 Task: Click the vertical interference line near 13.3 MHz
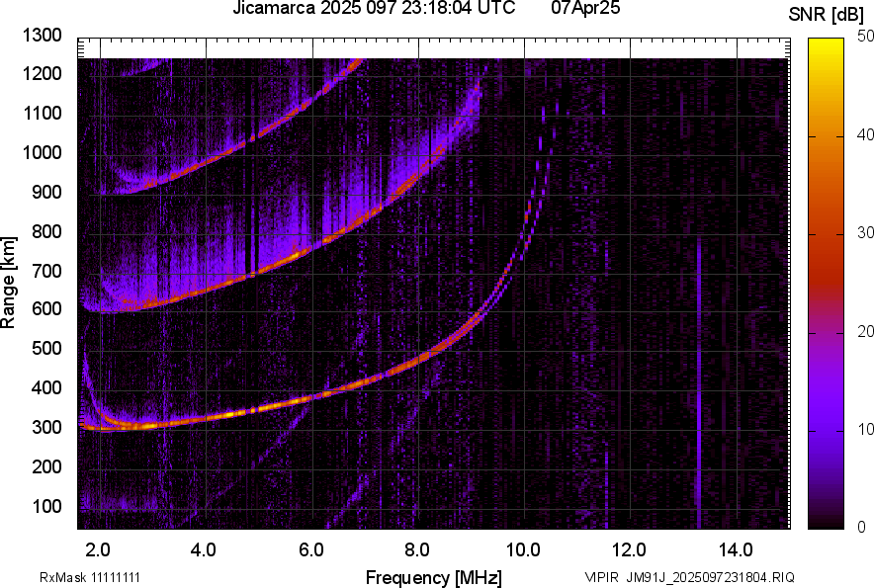click(698, 382)
